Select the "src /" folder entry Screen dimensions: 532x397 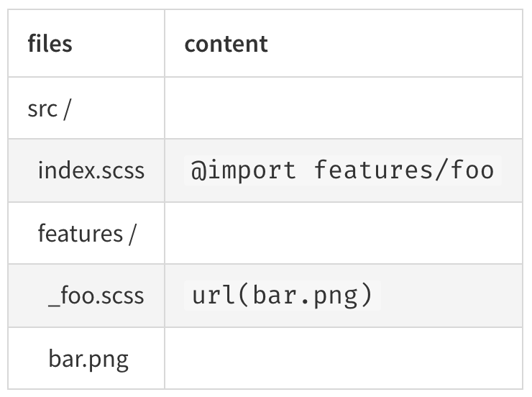pos(48,109)
